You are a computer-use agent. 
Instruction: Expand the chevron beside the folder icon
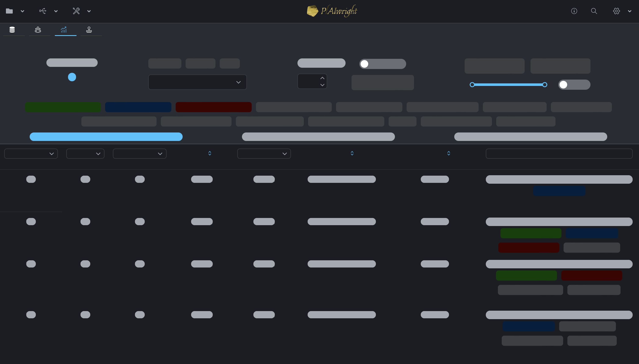[x=22, y=11]
